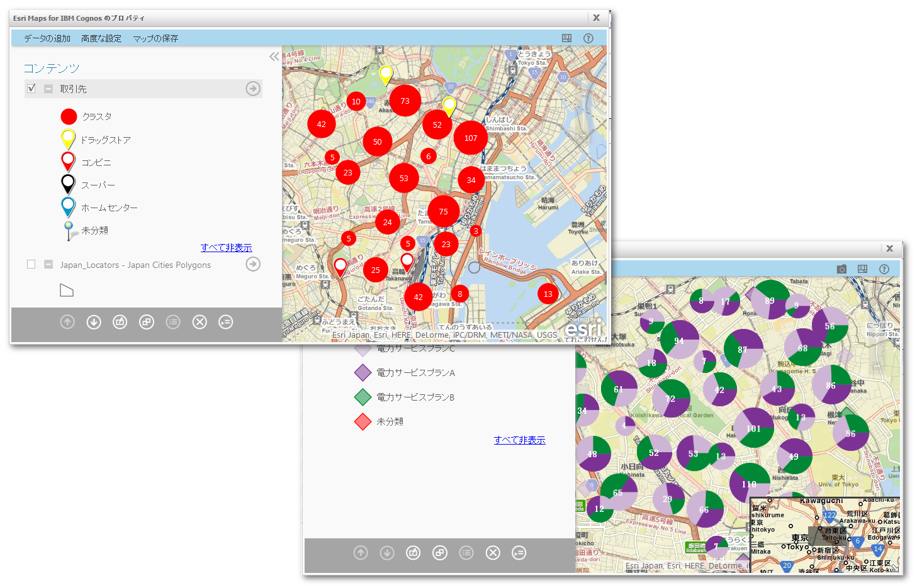Select the red 未分類 swatch in back window
Viewport: 917px width, 588px height.
pyautogui.click(x=363, y=421)
